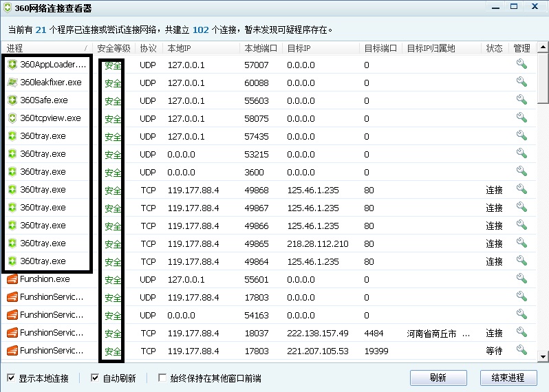Sort by the 协议 column header
This screenshot has height=392, width=549.
[x=149, y=48]
